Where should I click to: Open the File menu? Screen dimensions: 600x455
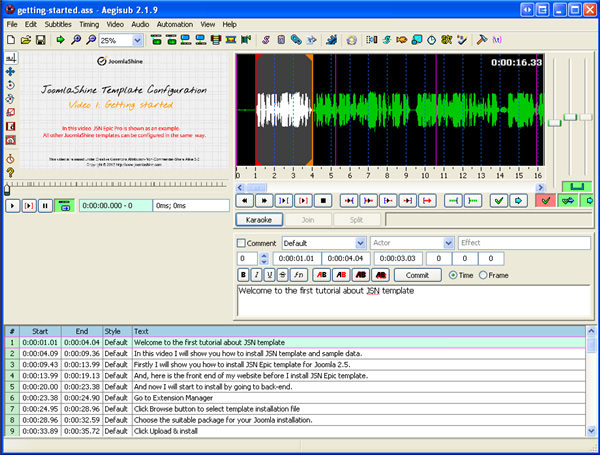[12, 24]
